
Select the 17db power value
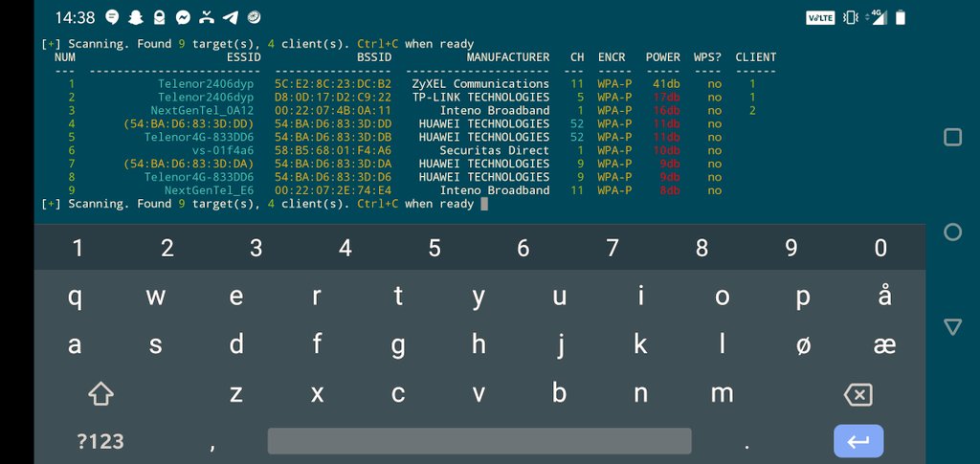(x=666, y=97)
